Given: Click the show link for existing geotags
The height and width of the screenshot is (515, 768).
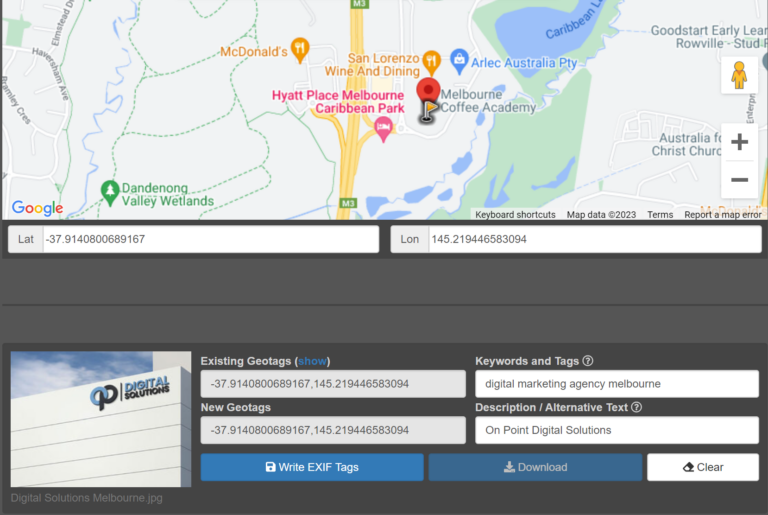Looking at the screenshot, I should tap(312, 361).
